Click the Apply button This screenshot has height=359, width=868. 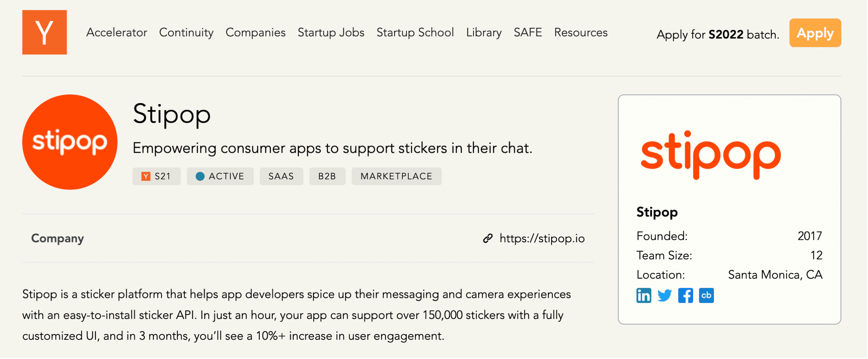point(815,33)
